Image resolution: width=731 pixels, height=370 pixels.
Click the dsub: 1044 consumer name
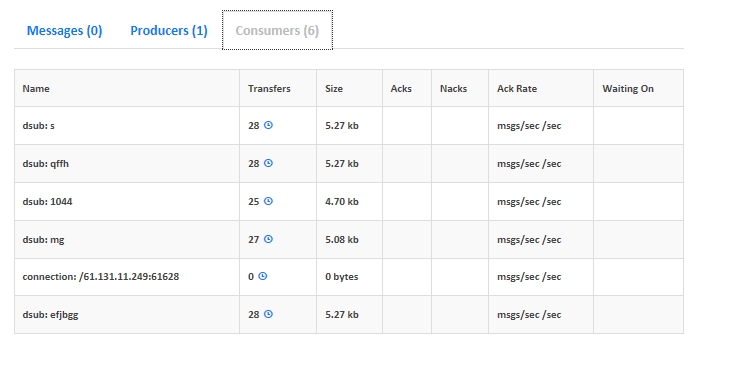[x=47, y=201]
